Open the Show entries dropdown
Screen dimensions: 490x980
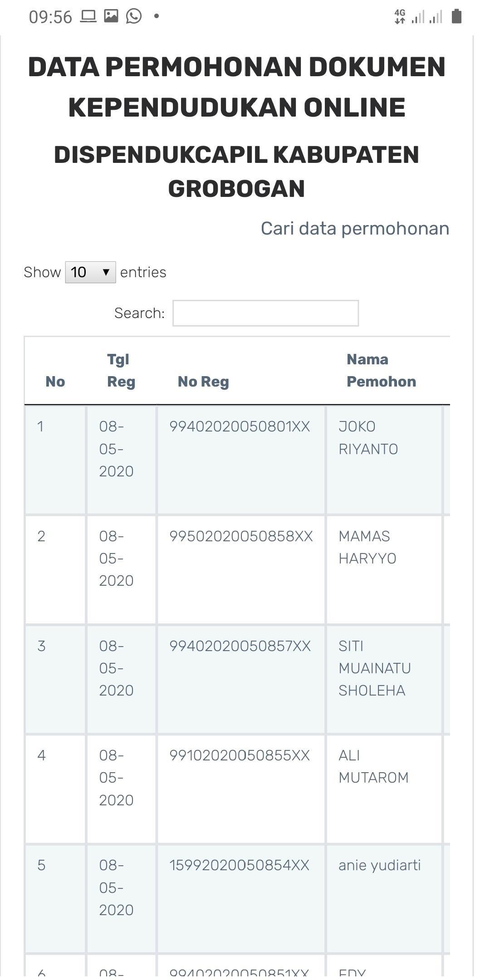90,272
